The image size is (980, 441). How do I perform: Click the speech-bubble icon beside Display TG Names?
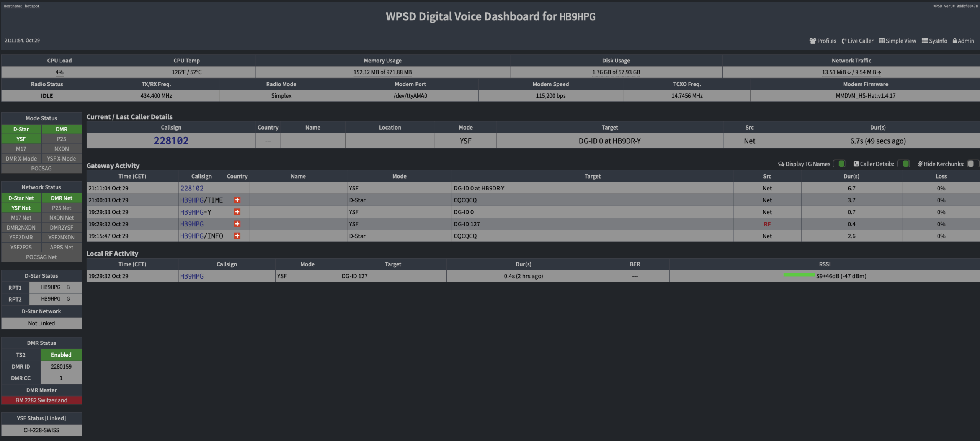coord(781,164)
